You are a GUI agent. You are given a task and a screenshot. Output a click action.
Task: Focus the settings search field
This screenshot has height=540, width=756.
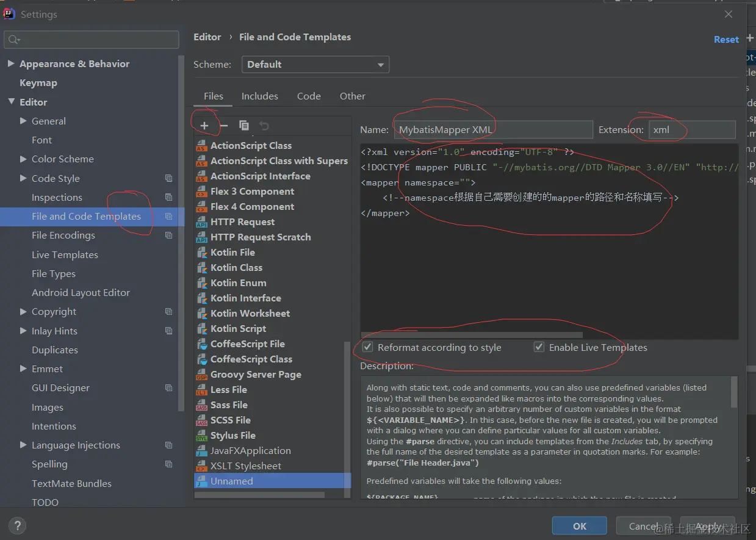92,40
